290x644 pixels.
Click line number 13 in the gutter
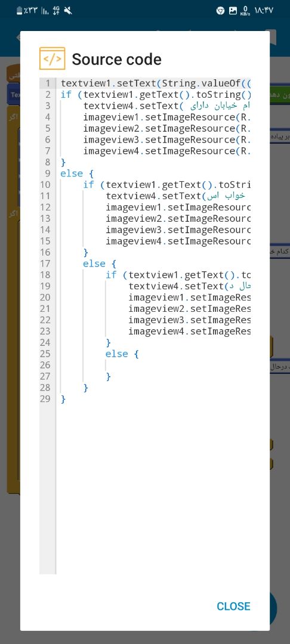pyautogui.click(x=45, y=218)
